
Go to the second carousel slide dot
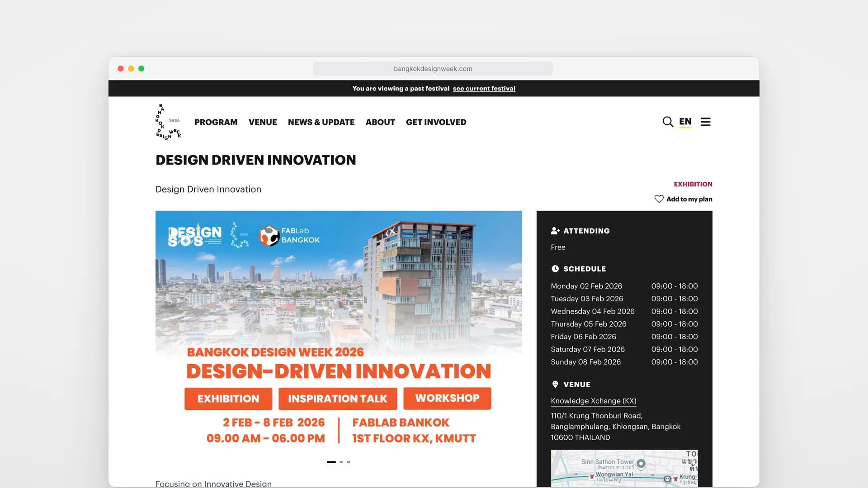(x=341, y=462)
